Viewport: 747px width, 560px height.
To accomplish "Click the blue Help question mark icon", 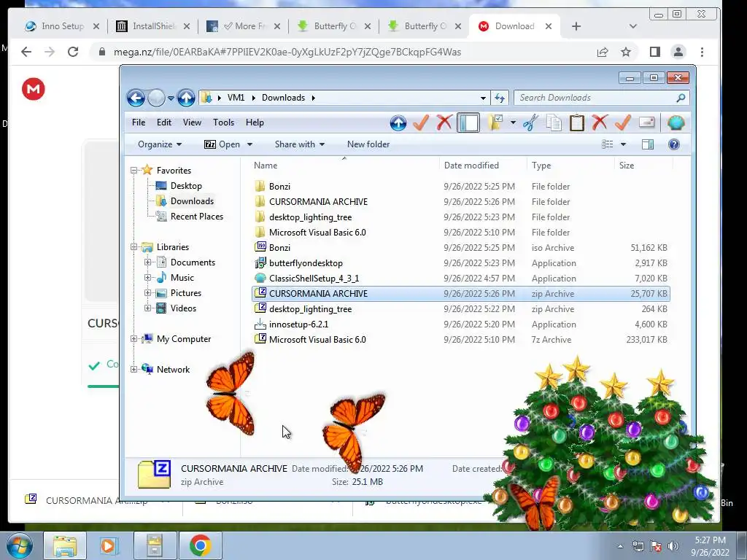I will pos(673,144).
